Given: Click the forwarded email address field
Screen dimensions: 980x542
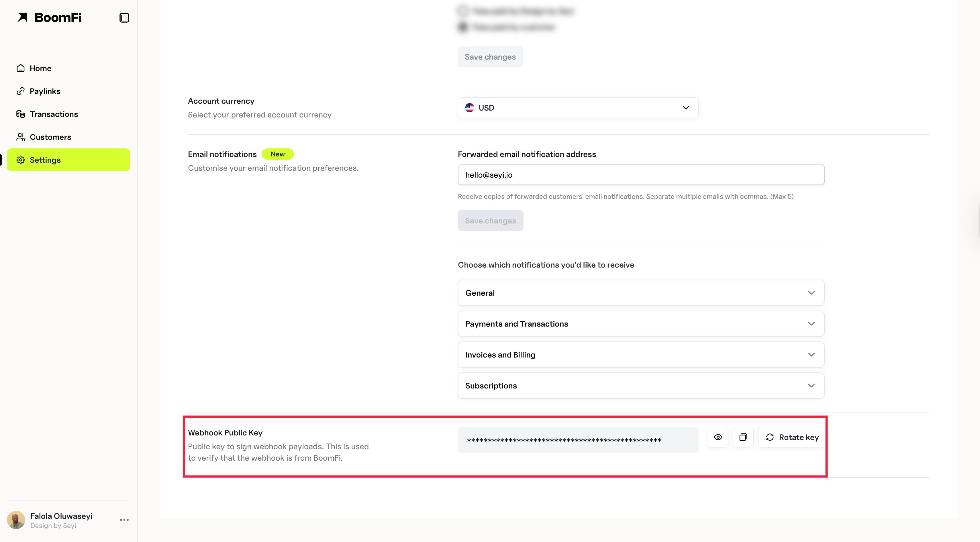Looking at the screenshot, I should 641,175.
